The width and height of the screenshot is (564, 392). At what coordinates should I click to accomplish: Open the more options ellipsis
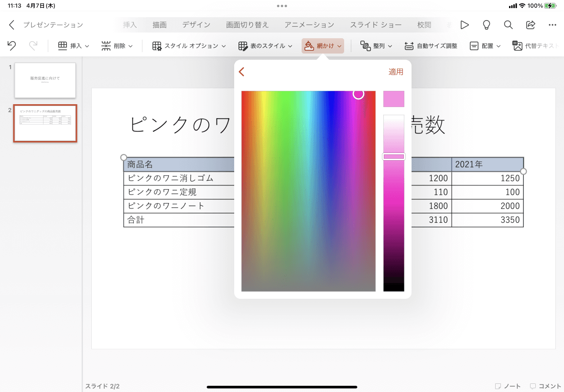pos(553,25)
